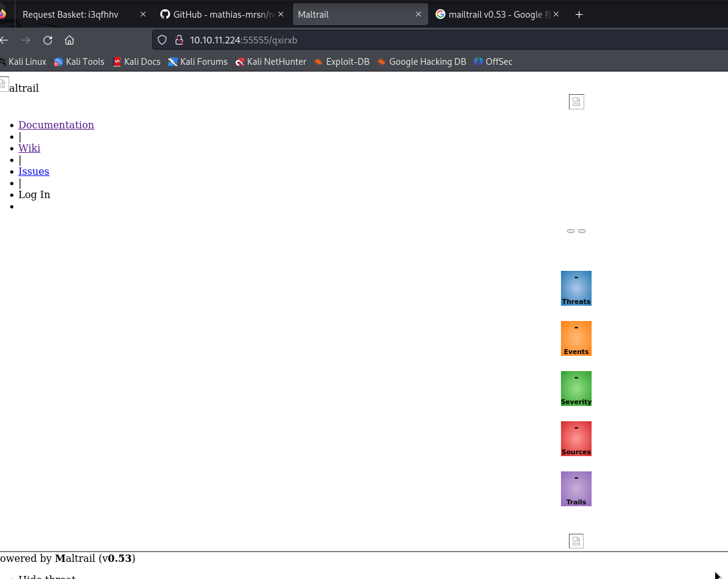Switch to GitHub mathias-mrsn tab
728x579 pixels.
click(x=217, y=15)
